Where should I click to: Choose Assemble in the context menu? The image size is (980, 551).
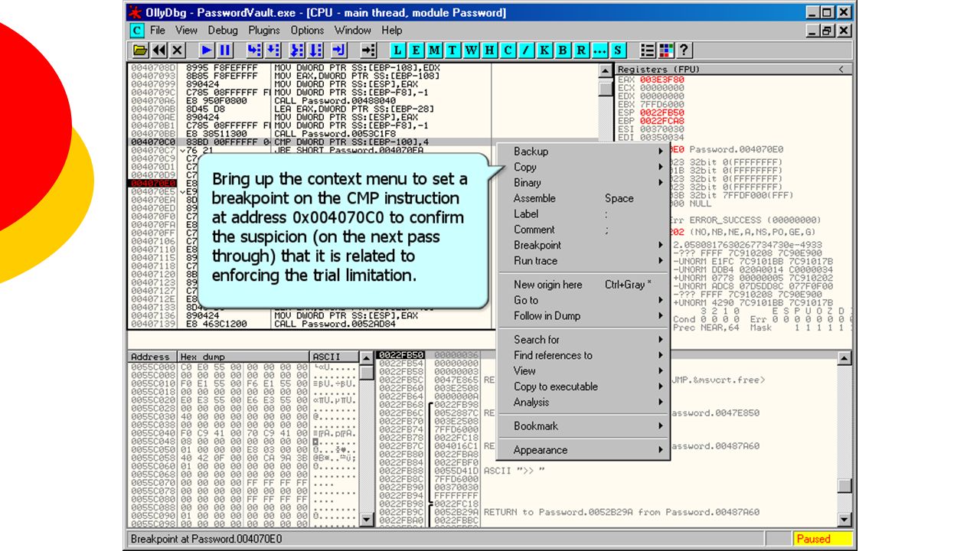point(584,198)
